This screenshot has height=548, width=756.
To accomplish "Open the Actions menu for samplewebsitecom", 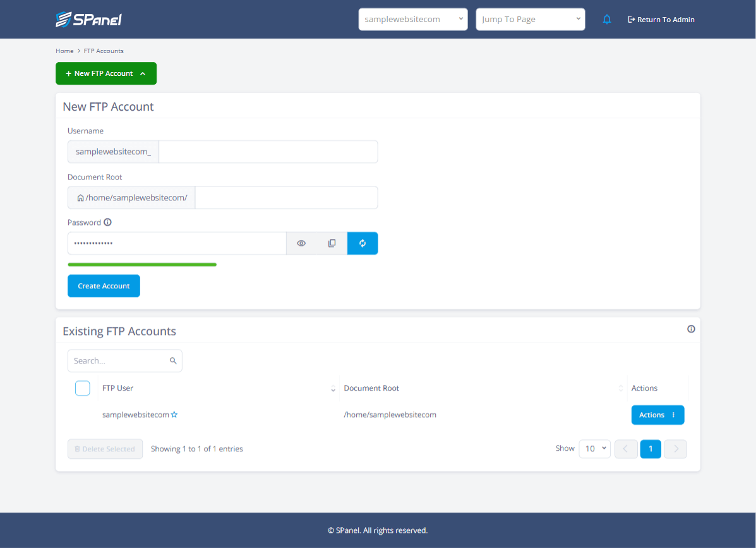I will tap(657, 415).
